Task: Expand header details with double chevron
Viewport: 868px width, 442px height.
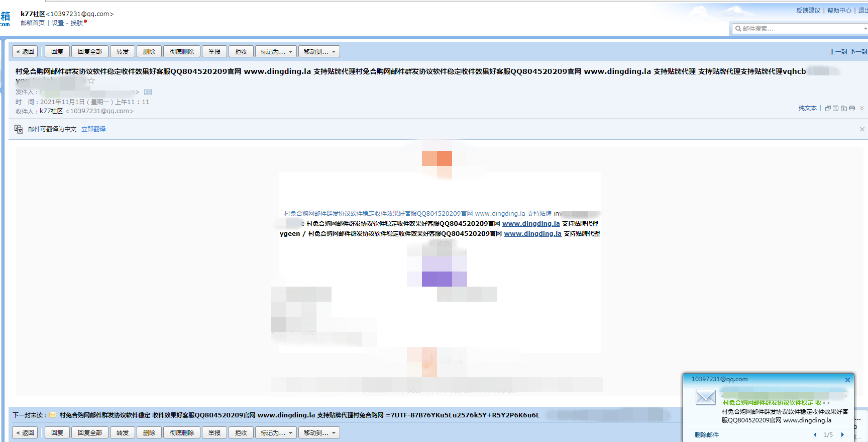Action: coord(861,108)
